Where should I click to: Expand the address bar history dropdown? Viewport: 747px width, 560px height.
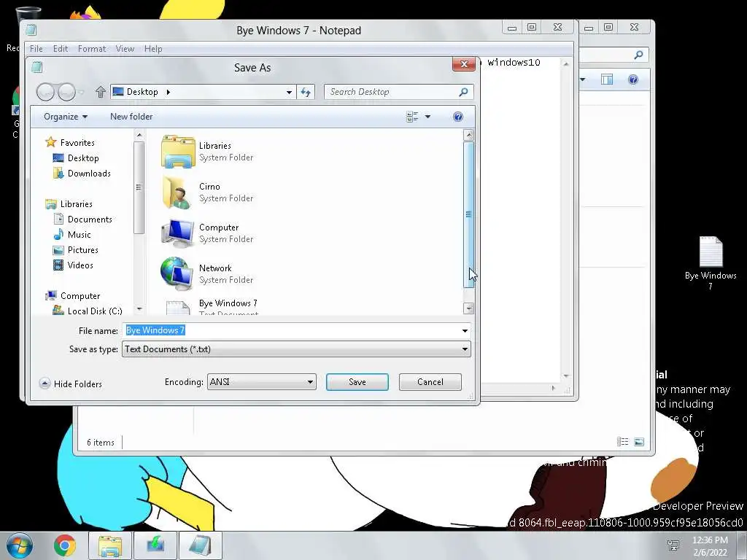[x=289, y=92]
